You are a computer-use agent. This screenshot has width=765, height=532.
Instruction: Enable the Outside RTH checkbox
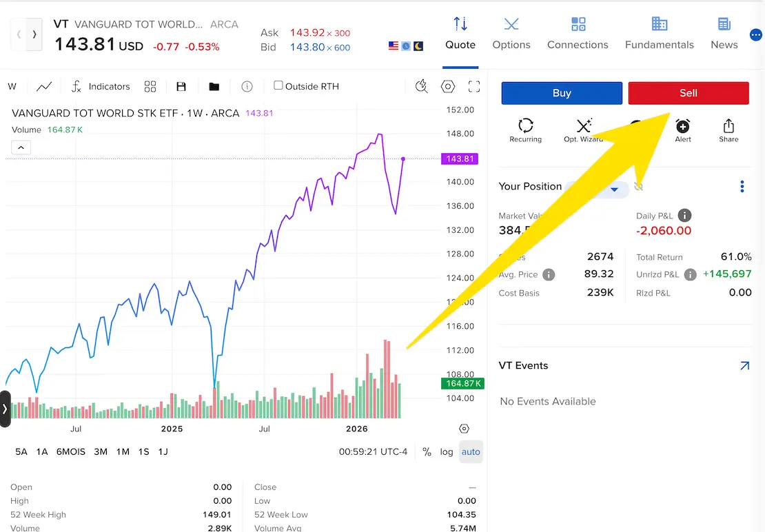278,85
